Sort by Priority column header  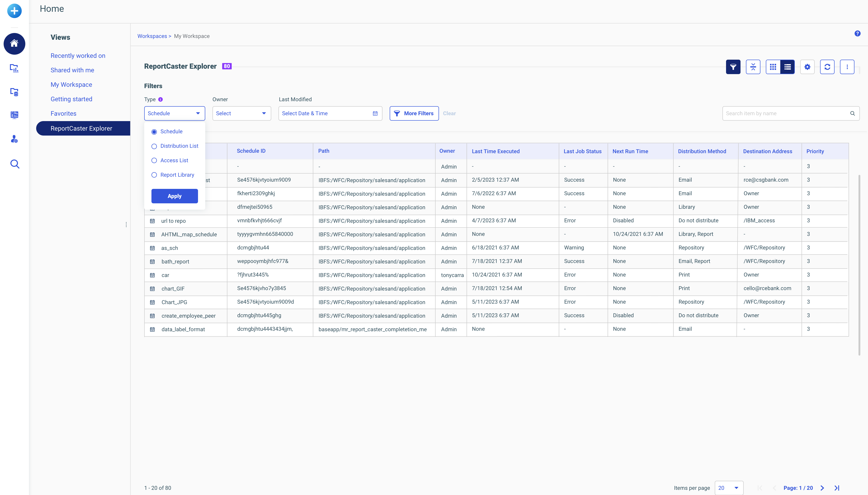815,151
